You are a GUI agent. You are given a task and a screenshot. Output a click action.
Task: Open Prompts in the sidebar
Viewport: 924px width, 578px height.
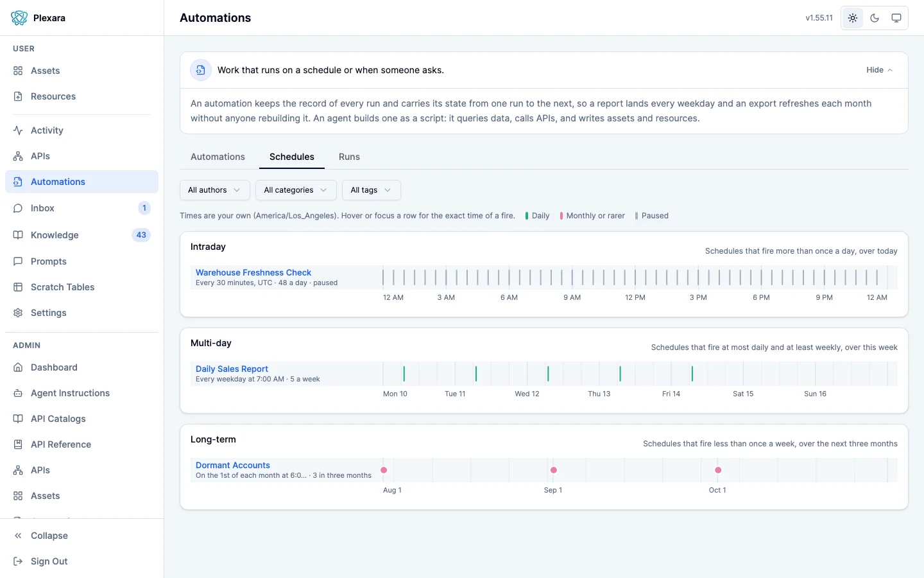[81, 261]
